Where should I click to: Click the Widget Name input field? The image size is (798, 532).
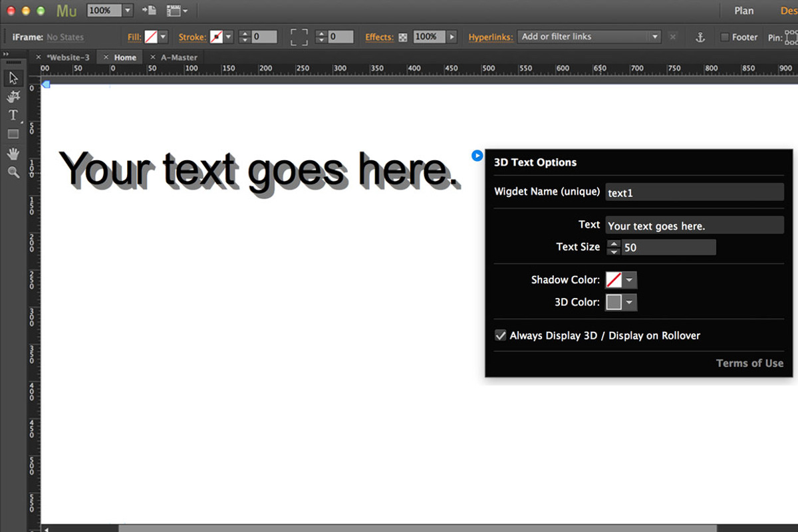coord(694,193)
